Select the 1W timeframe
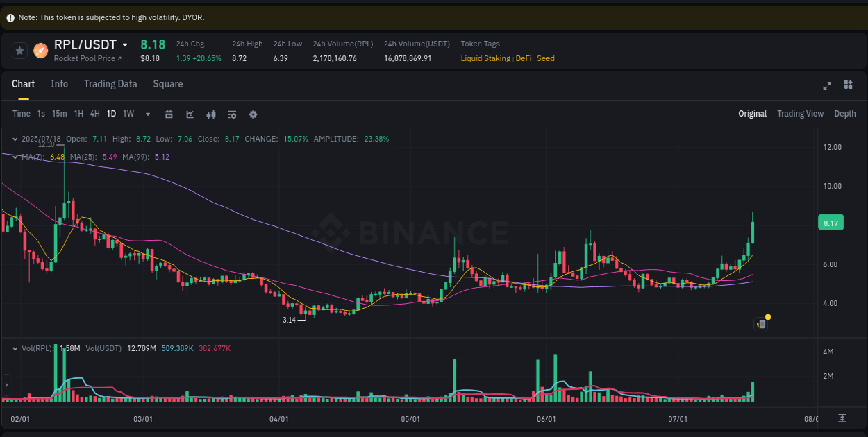Viewport: 868px width, 437px height. 128,113
